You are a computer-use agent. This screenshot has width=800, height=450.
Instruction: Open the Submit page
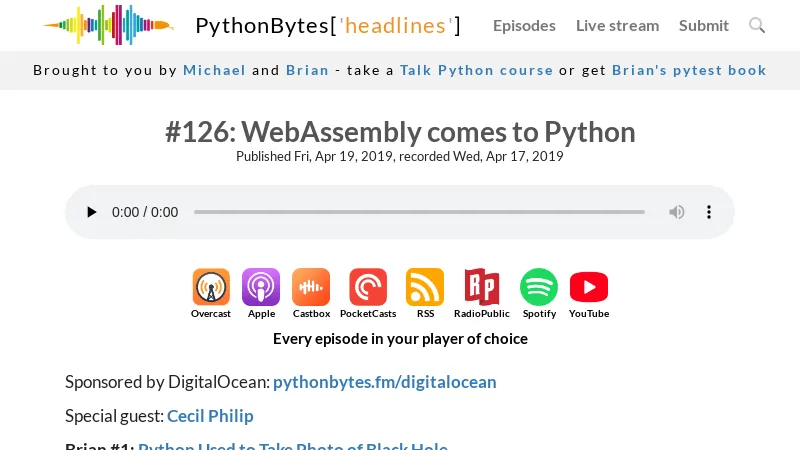(x=704, y=26)
